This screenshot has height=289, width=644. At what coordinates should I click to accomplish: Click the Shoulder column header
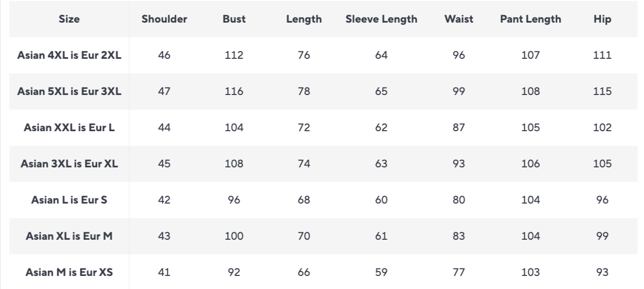point(164,19)
